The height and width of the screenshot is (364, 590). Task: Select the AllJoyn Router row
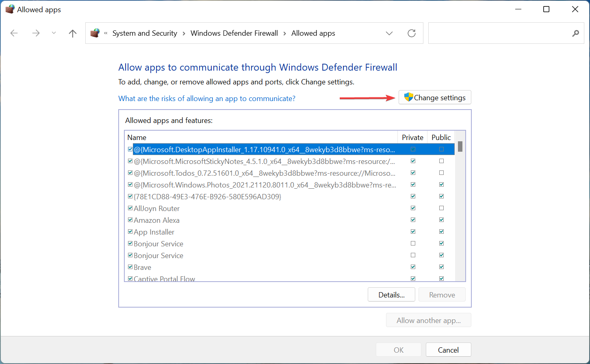(x=290, y=208)
